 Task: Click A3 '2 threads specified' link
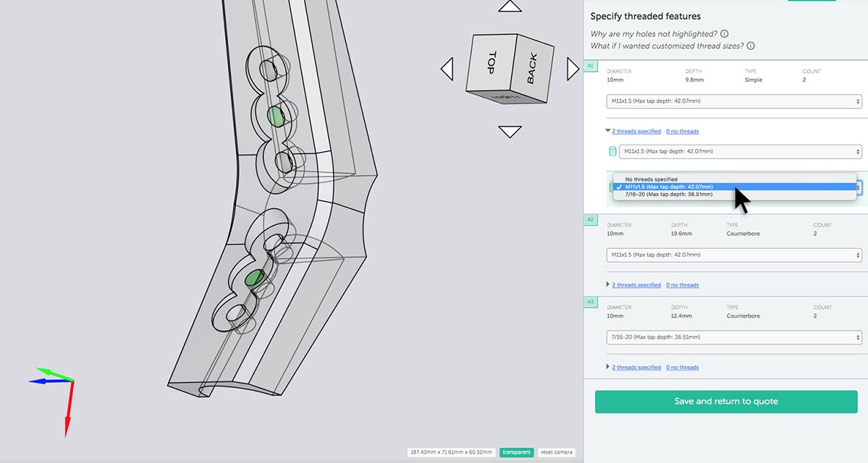coord(636,368)
